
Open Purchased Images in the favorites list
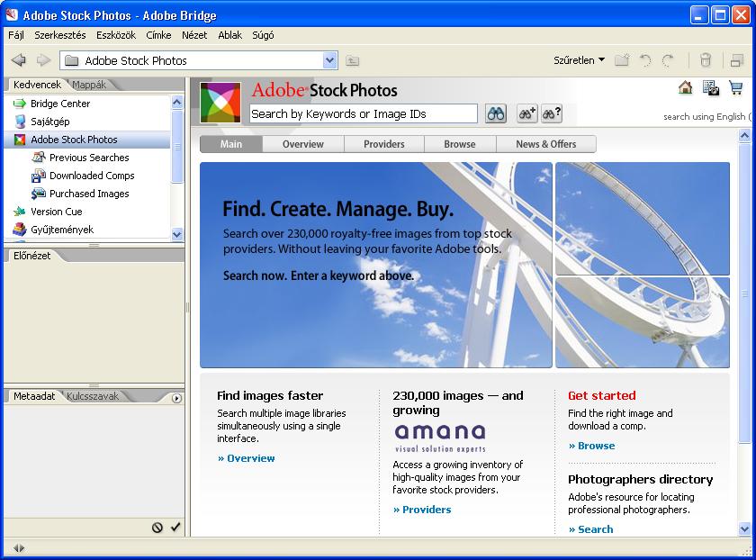86,194
